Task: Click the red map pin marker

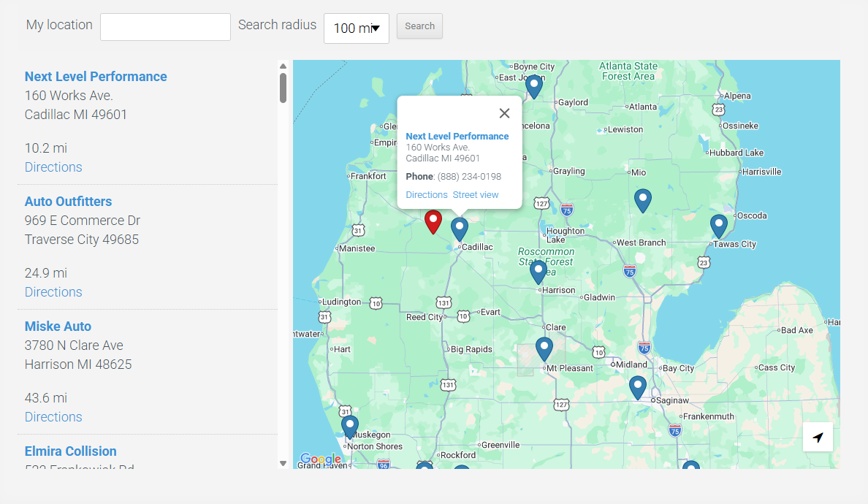Action: 433,221
